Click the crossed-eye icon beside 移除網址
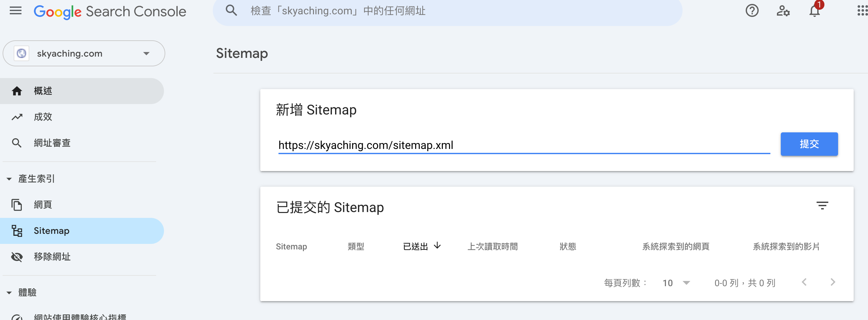 17,257
